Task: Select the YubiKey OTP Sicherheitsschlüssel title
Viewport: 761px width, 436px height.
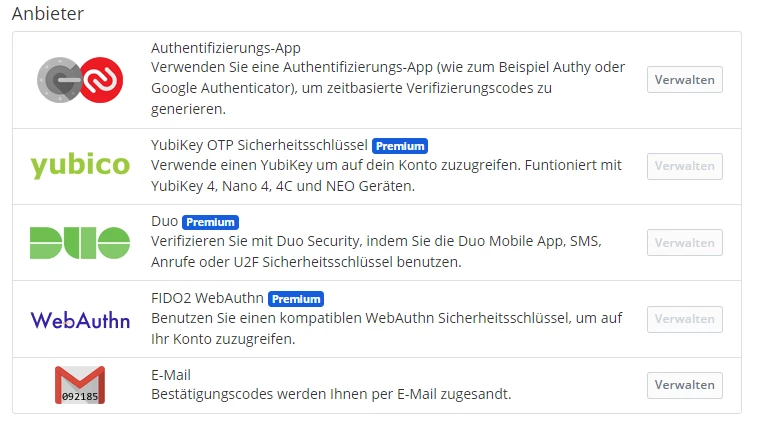Action: [260, 144]
